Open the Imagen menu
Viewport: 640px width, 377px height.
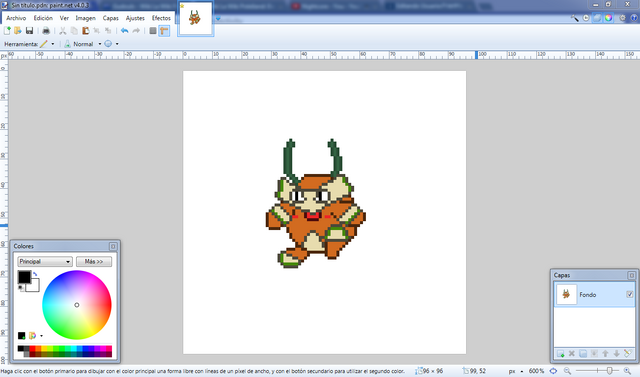(85, 18)
